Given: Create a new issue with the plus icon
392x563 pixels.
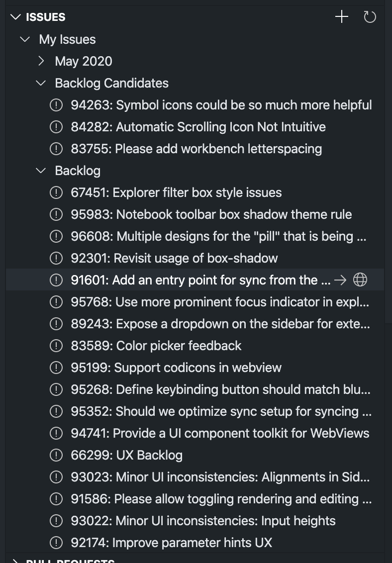Looking at the screenshot, I should 342,16.
